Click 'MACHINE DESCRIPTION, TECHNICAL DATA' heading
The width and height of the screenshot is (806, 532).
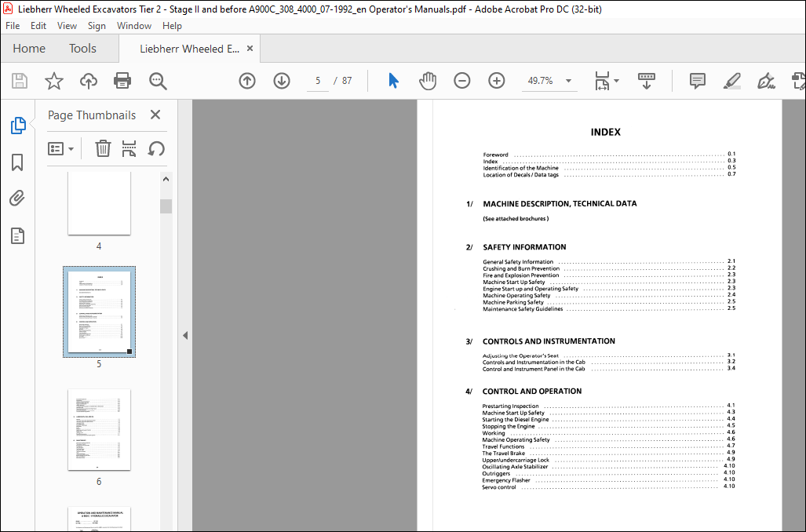[560, 203]
